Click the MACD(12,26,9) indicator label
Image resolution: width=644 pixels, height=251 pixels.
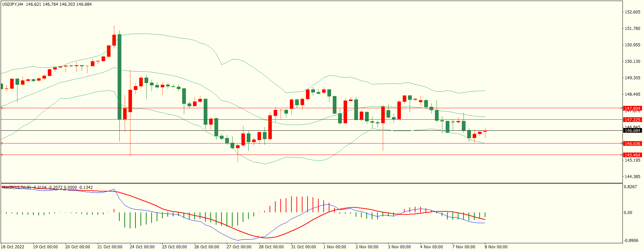click(17, 187)
